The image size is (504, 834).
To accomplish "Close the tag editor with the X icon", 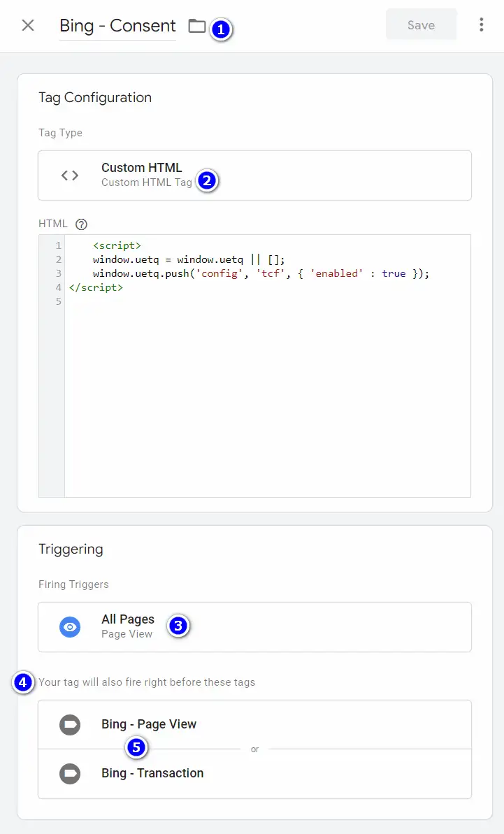I will point(28,26).
